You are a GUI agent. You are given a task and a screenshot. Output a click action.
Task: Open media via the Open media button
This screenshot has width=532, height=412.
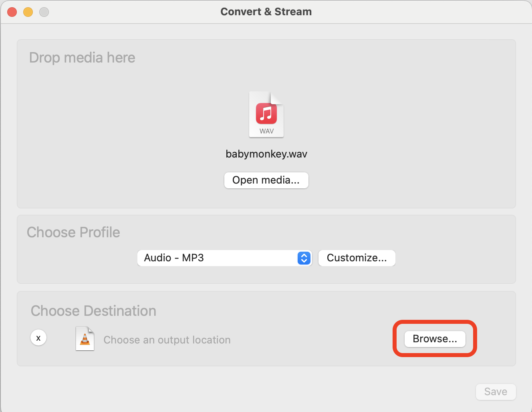[266, 180]
